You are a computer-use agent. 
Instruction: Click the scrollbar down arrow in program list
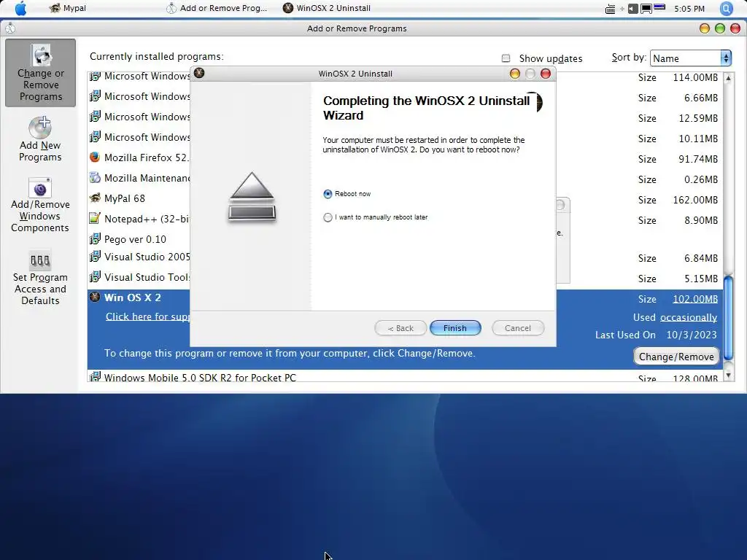[728, 376]
